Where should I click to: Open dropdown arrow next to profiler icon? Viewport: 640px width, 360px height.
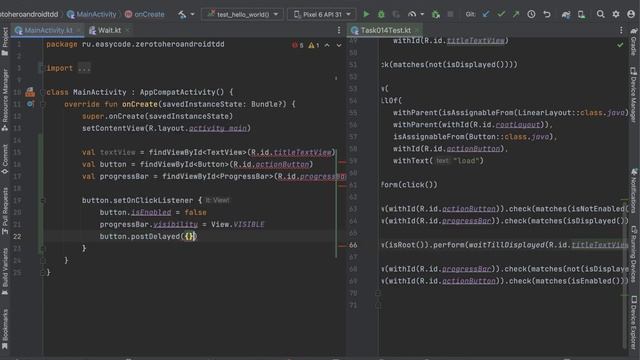pyautogui.click(x=422, y=14)
